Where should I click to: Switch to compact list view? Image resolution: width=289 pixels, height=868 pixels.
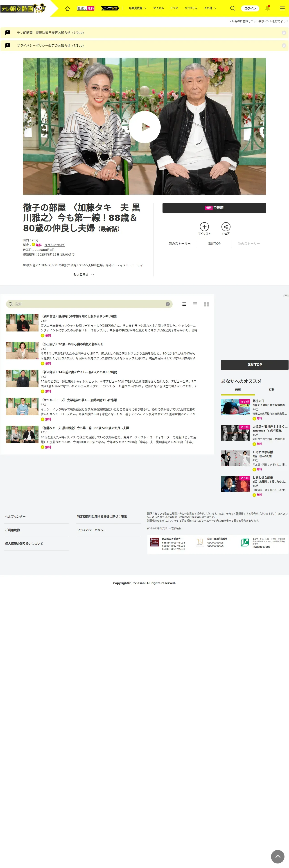tap(195, 304)
